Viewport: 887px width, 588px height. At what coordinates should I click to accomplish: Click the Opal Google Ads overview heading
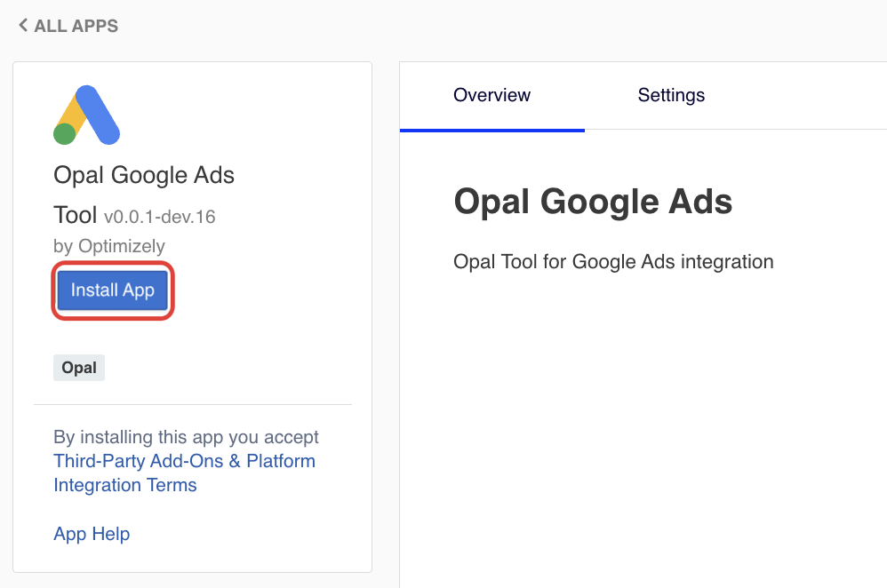coord(593,202)
